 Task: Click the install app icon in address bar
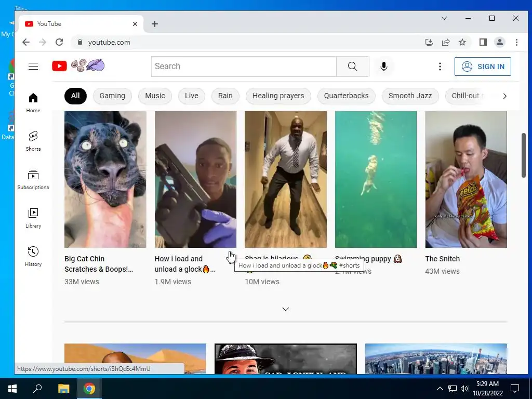point(429,42)
